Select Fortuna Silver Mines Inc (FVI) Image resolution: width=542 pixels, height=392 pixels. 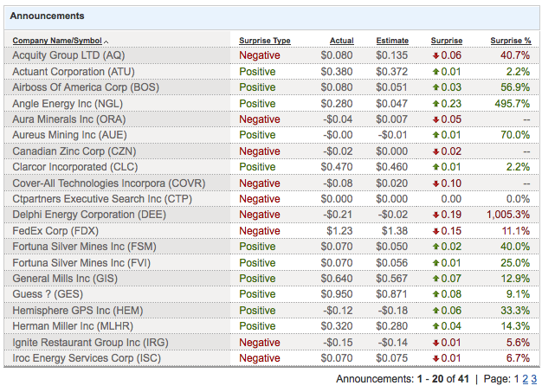(81, 263)
